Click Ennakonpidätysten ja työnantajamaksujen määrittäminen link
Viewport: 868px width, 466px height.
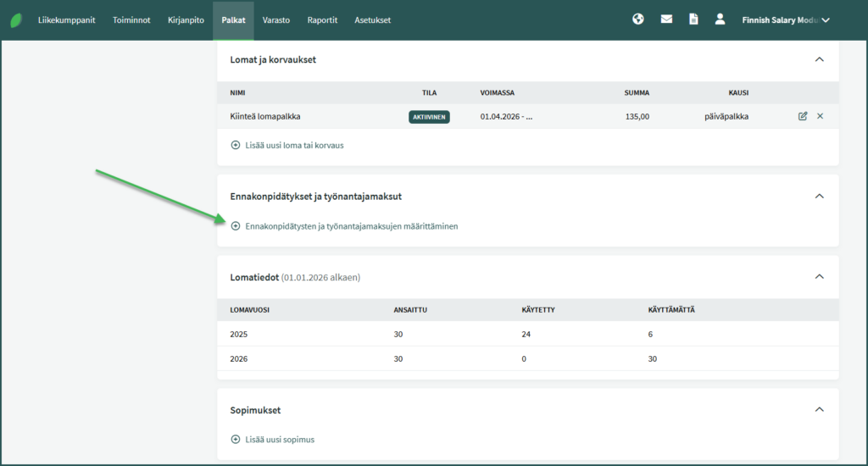(x=351, y=226)
